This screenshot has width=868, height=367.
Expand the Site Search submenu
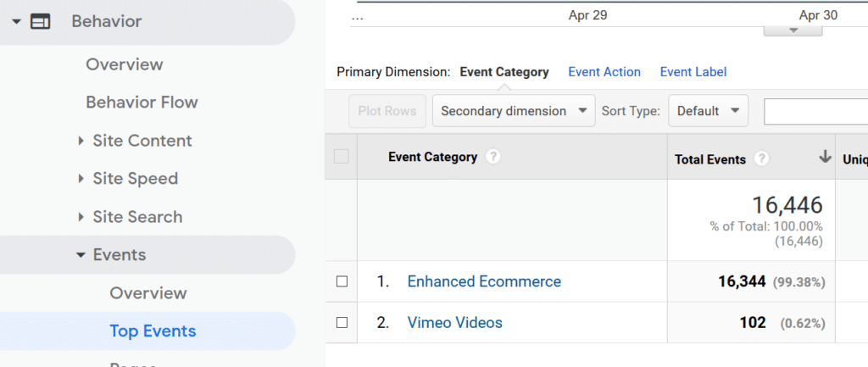tap(81, 217)
